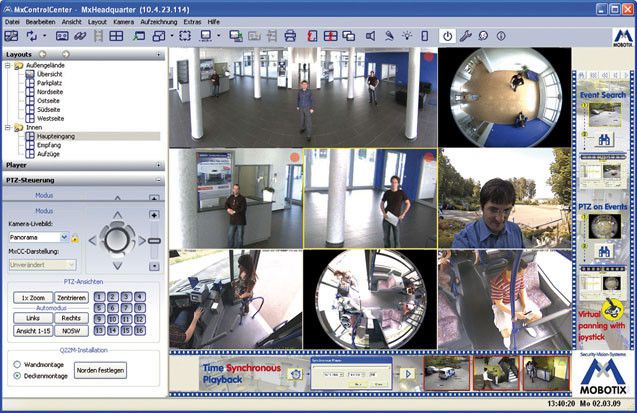
Task: Click the wrench settings icon in toolbar
Action: coord(467,36)
